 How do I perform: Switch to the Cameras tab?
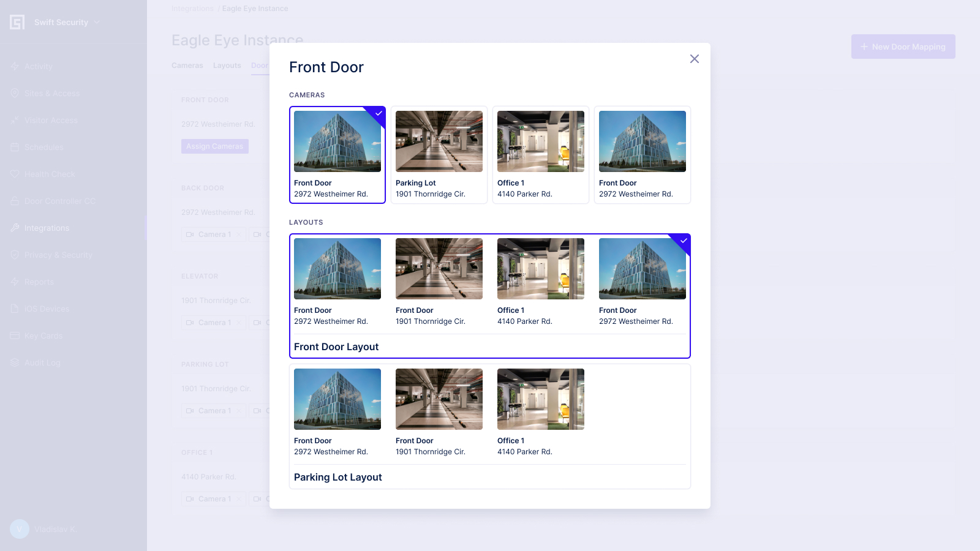(x=187, y=66)
